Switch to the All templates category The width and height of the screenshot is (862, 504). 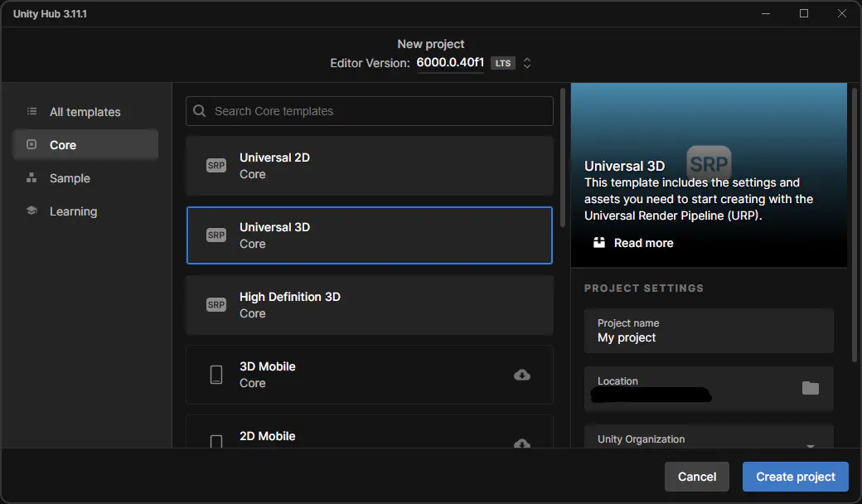85,112
